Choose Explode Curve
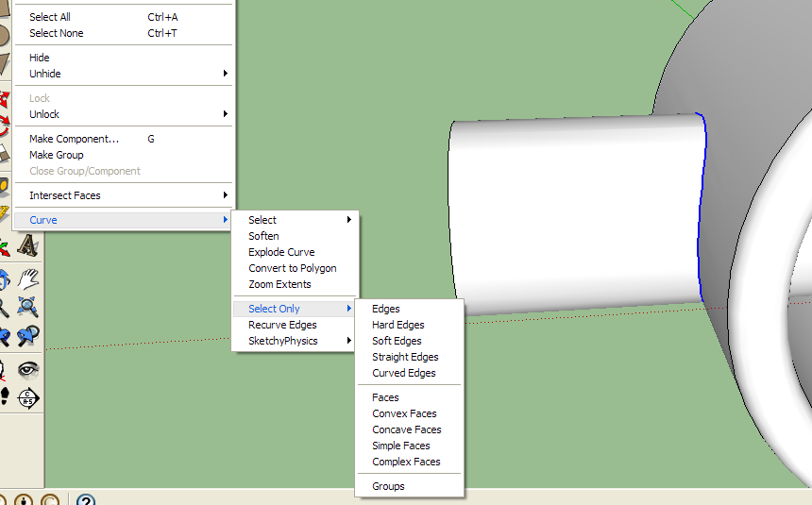Viewport: 812px width, 505px height. 281,252
